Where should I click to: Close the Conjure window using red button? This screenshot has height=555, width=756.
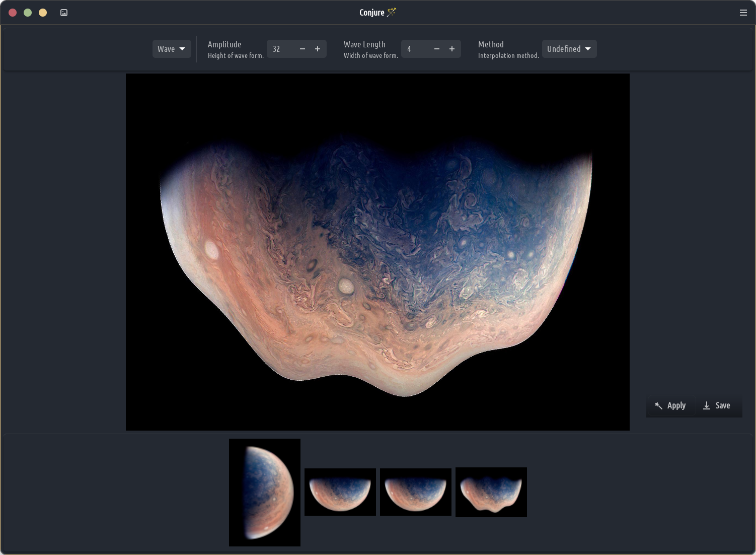pos(13,13)
